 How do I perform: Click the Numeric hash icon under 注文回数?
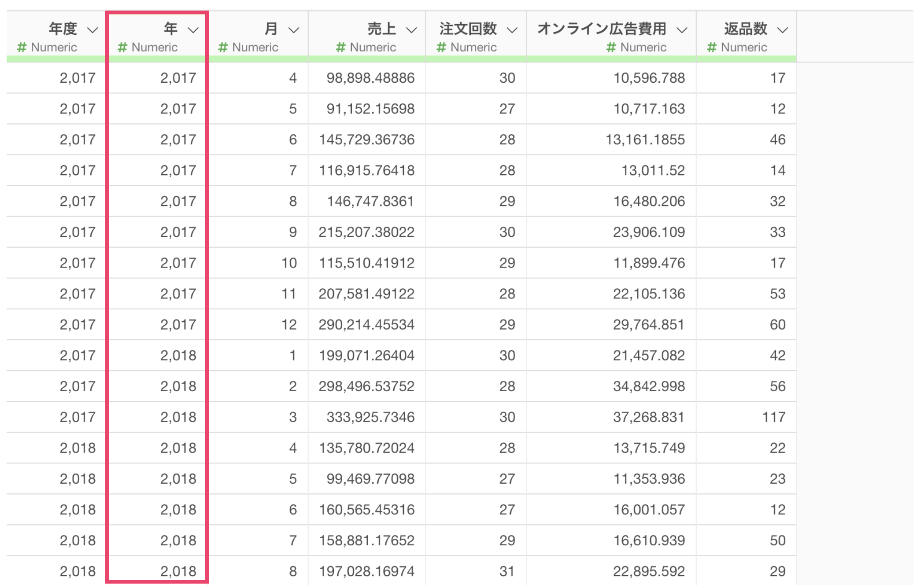pos(441,47)
